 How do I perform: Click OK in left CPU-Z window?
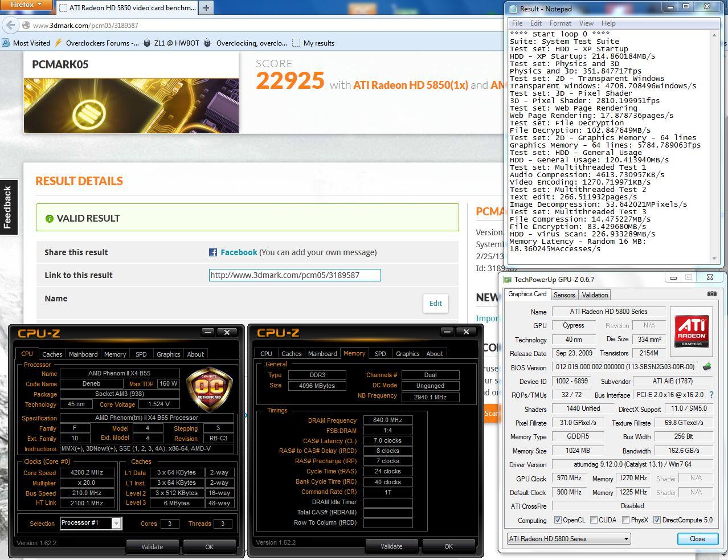tap(209, 546)
